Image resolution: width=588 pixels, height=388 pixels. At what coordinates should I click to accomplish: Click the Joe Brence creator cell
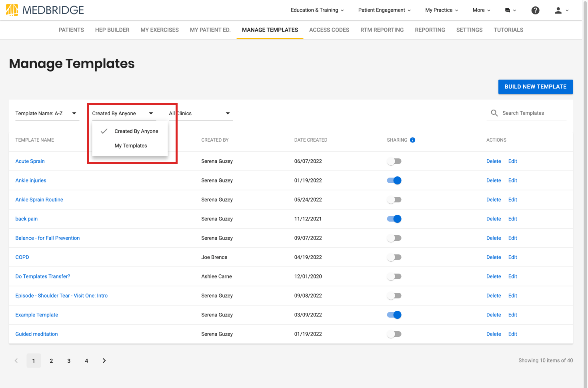(x=214, y=257)
